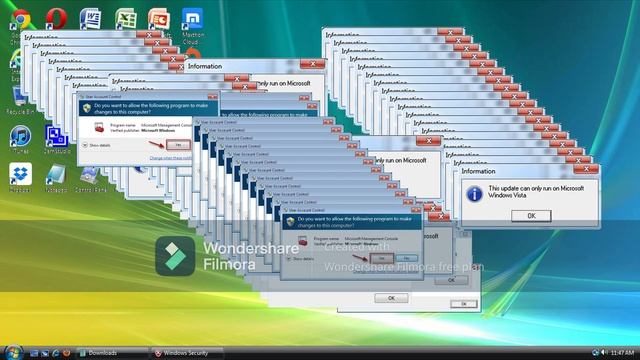Viewport: 640px width, 360px height.
Task: Click OK in the frontmost Information dialog
Action: [531, 216]
